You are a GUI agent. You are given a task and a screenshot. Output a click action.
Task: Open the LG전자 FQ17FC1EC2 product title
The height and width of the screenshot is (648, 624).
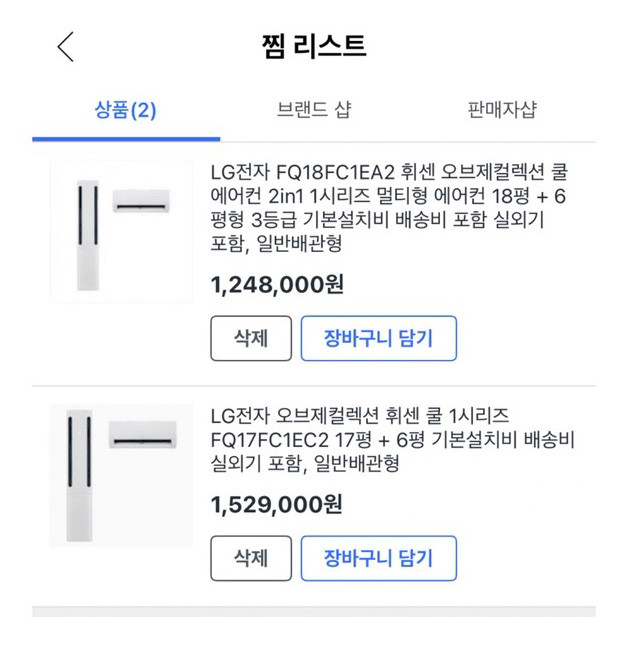point(390,438)
